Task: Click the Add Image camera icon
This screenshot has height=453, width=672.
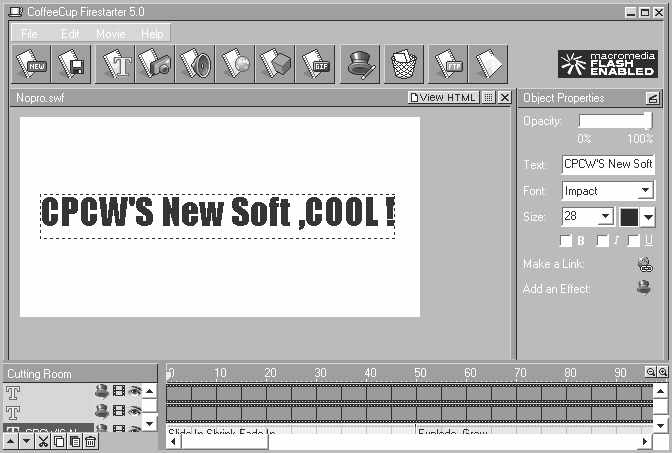Action: point(157,64)
